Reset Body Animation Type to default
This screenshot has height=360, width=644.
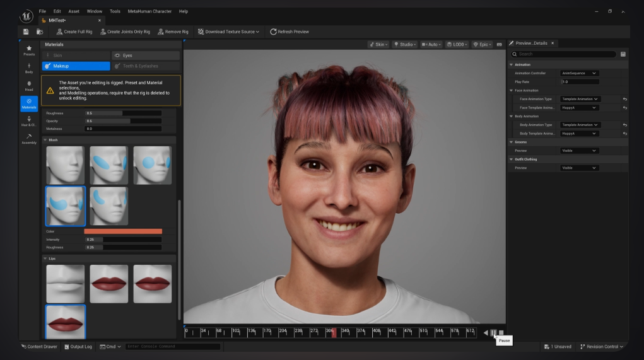pyautogui.click(x=624, y=125)
